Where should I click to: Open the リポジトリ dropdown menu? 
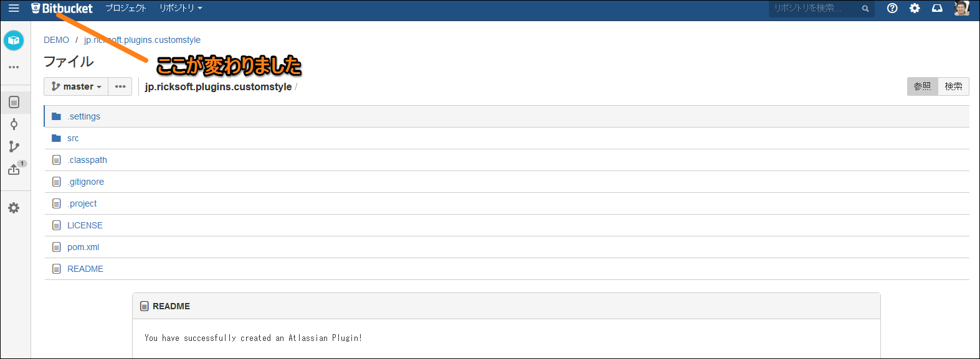[181, 8]
